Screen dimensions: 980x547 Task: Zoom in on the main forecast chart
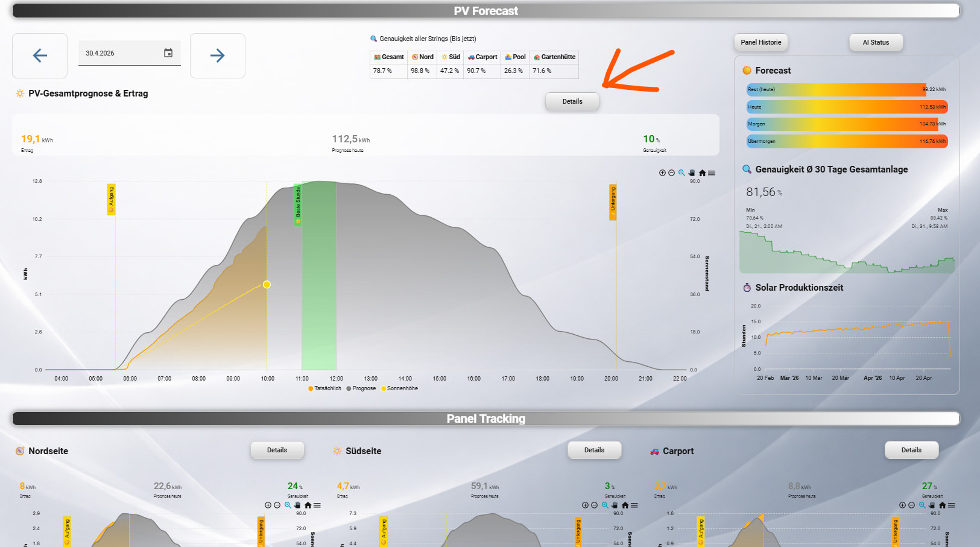pos(662,173)
